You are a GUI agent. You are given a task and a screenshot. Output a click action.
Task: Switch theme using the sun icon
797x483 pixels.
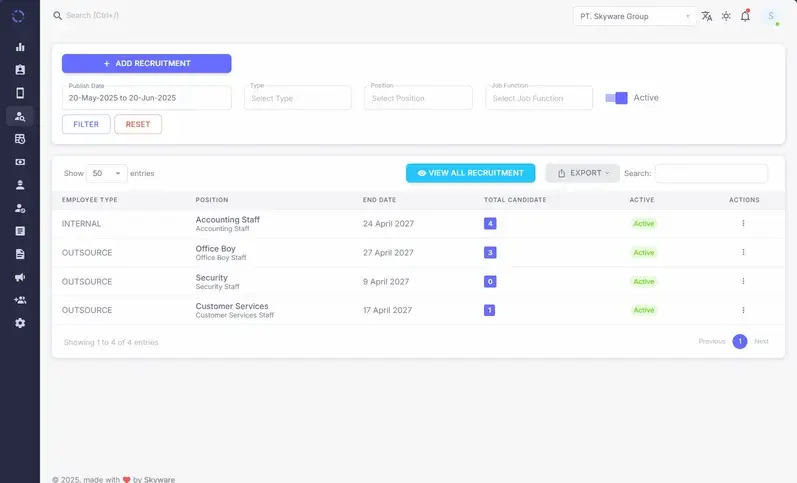click(726, 16)
